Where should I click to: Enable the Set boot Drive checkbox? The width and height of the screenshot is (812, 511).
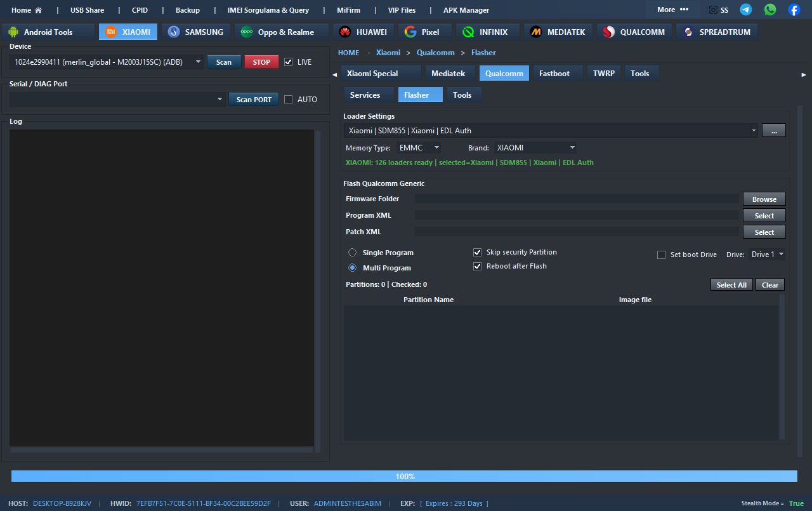tap(662, 255)
